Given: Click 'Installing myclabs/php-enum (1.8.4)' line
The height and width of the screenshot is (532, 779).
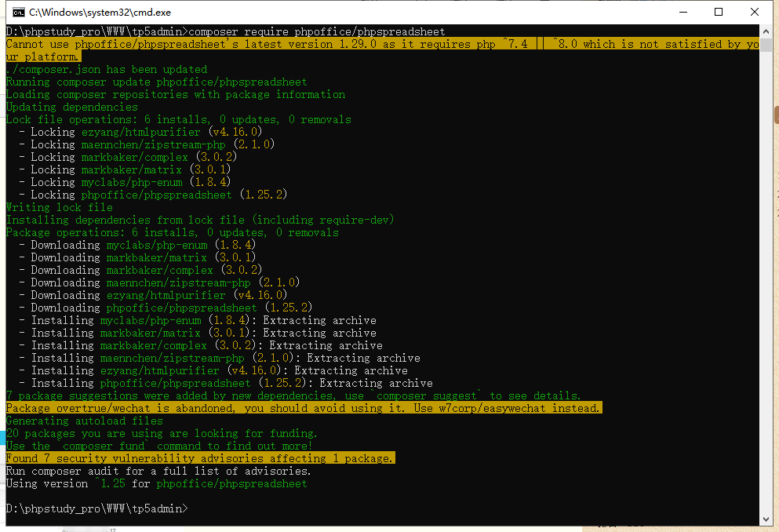Looking at the screenshot, I should tap(198, 320).
